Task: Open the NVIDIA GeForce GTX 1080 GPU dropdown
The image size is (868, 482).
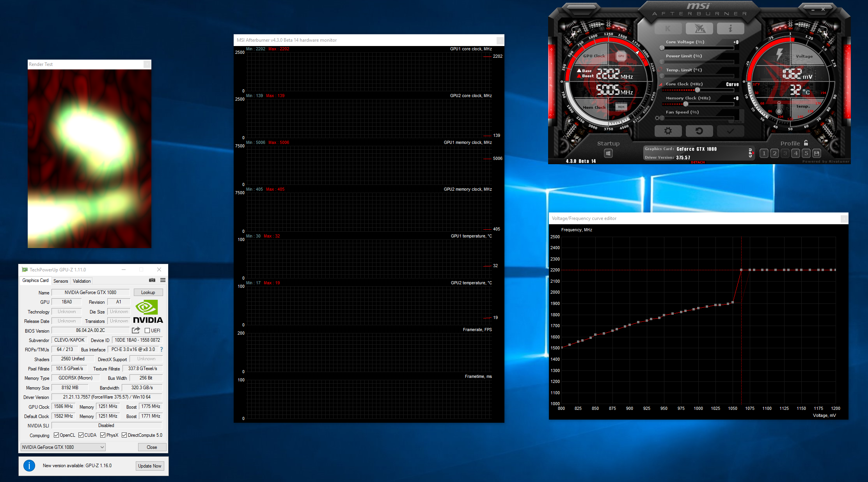Action: tap(63, 447)
